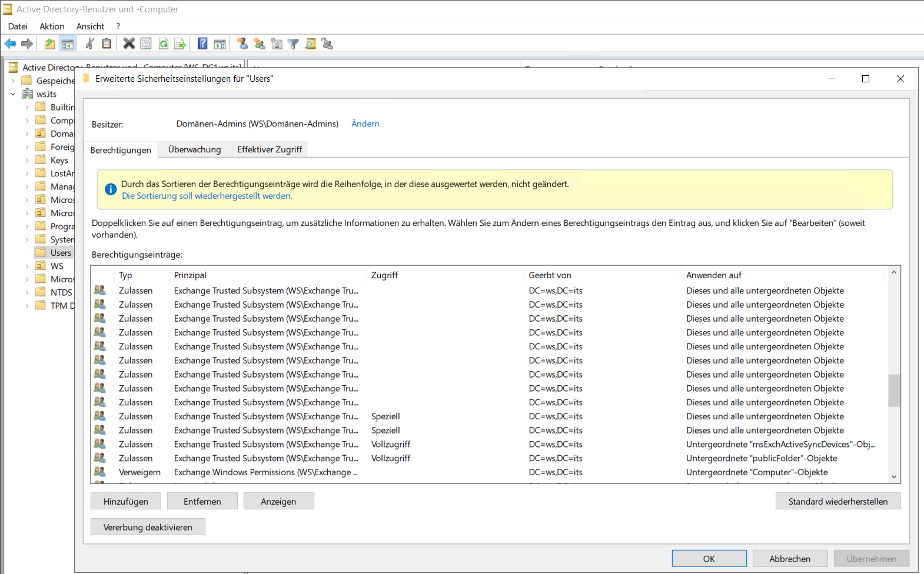Click the permission list scrollbar down arrow
924x574 pixels.
tap(894, 477)
